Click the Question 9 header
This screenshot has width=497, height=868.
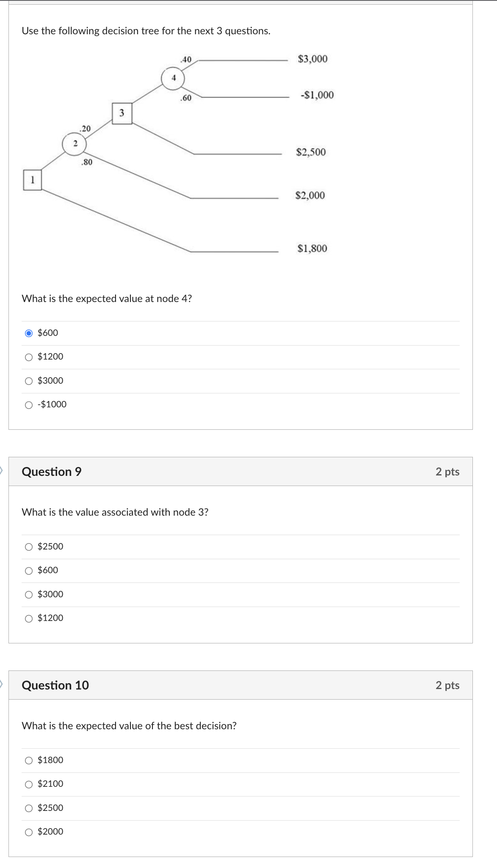point(52,472)
